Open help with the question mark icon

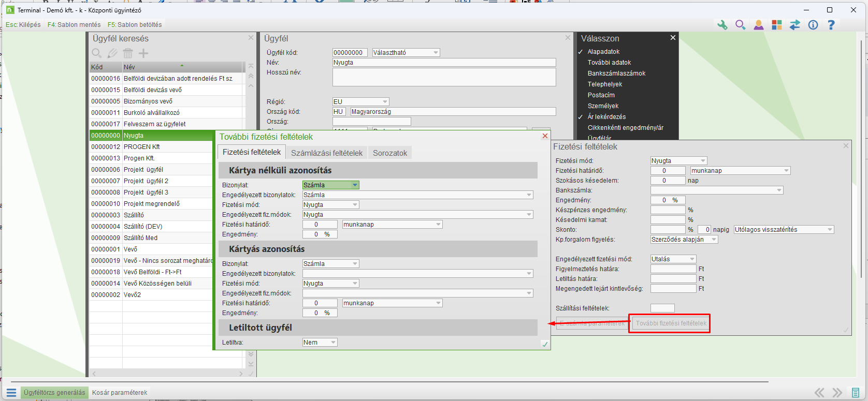(x=831, y=25)
